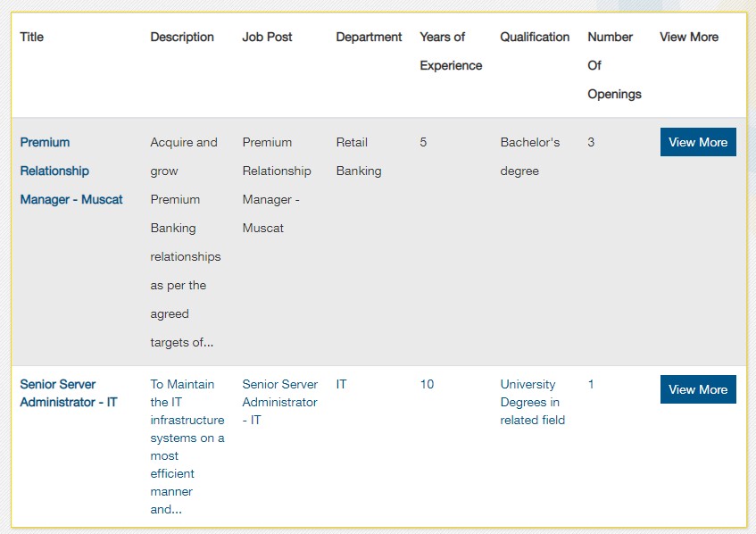Viewport: 756px width, 534px height.
Task: Click the Number Of Openings header
Action: point(614,65)
